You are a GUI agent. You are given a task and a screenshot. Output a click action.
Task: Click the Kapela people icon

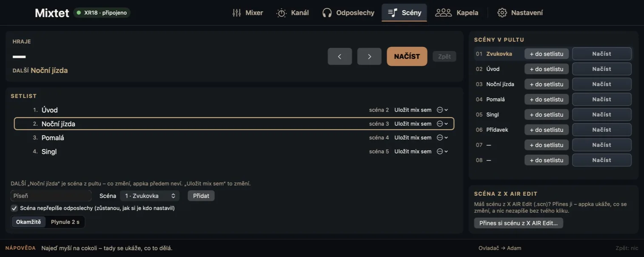coord(443,13)
